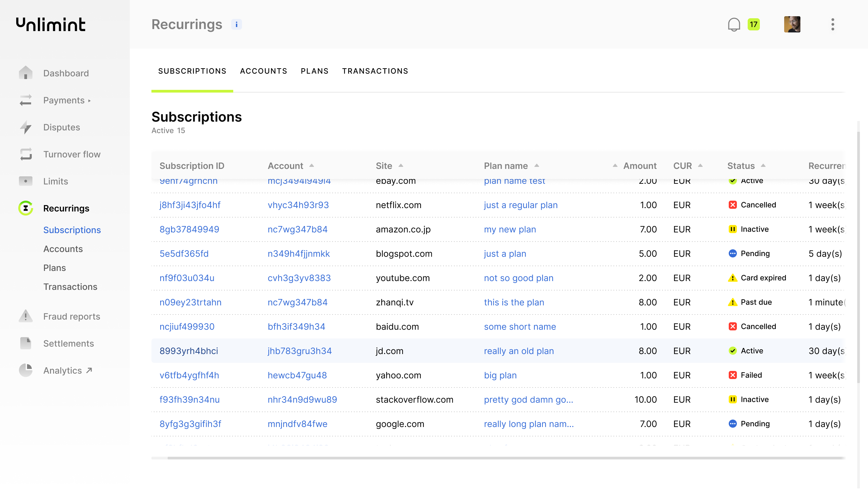Image resolution: width=868 pixels, height=502 pixels.
Task: Click the 'Past due' status cell
Action: 750,302
